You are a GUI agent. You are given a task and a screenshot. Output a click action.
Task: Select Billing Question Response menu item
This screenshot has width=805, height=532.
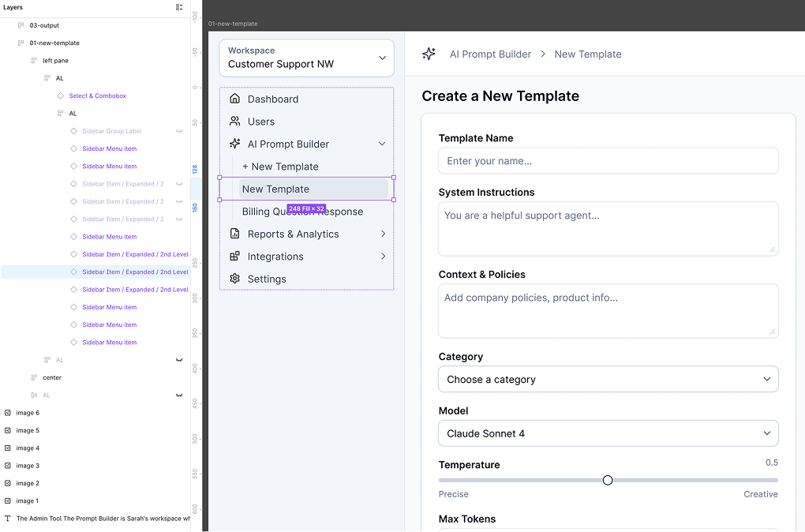coord(302,211)
